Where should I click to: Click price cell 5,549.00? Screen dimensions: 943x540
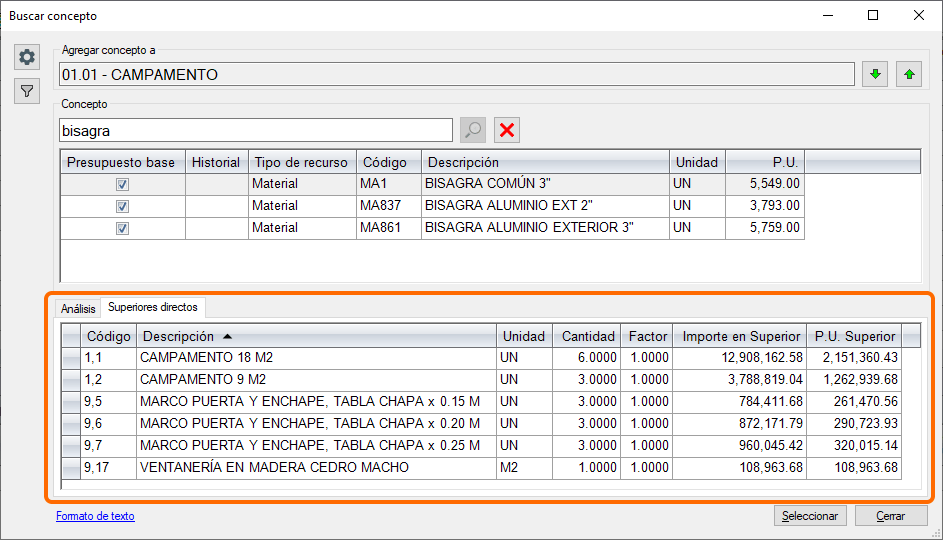coord(765,184)
